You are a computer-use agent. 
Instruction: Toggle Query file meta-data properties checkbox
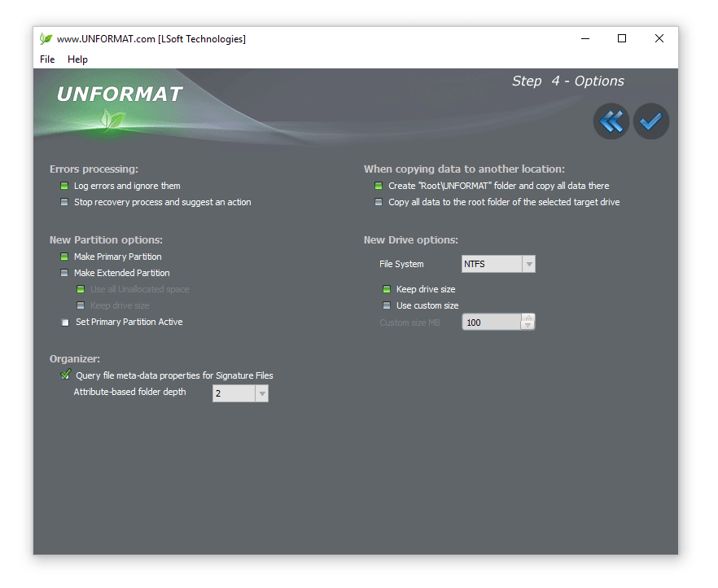point(65,375)
